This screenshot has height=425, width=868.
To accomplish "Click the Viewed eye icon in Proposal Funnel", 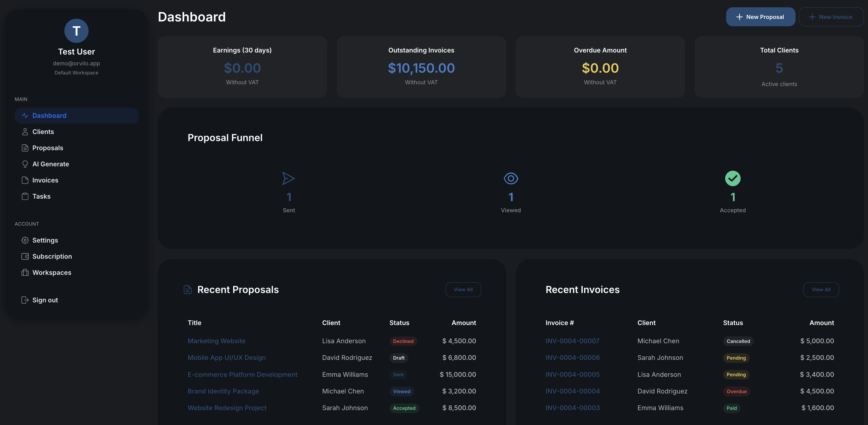I will [x=510, y=179].
